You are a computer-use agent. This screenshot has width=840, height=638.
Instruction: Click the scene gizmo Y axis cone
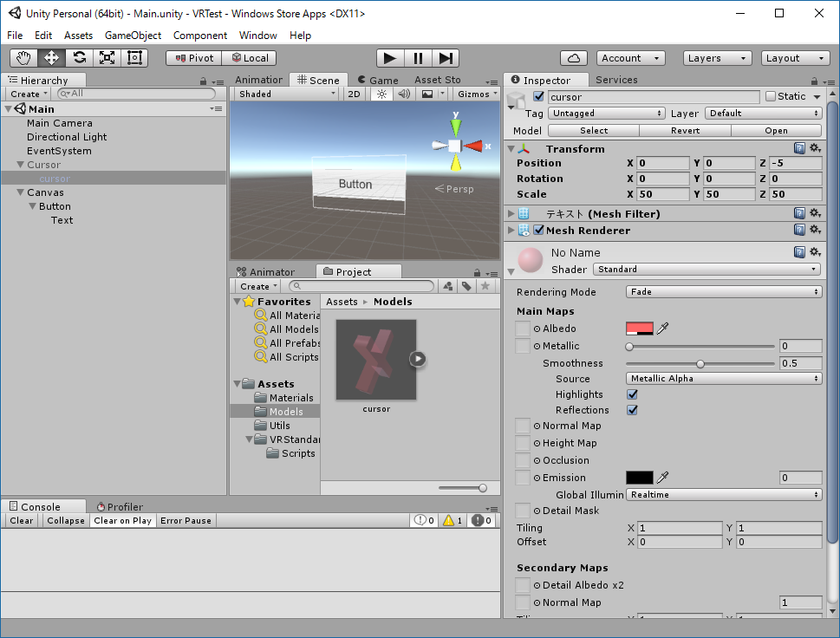pos(456,127)
